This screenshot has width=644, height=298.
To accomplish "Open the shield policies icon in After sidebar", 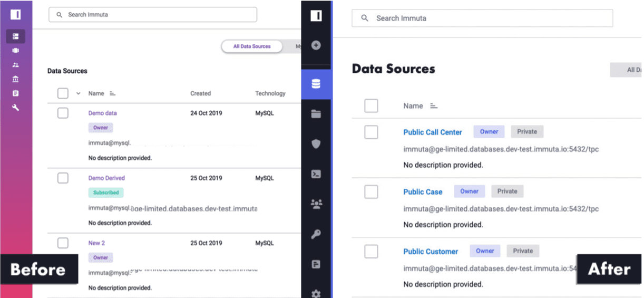I will 316,144.
